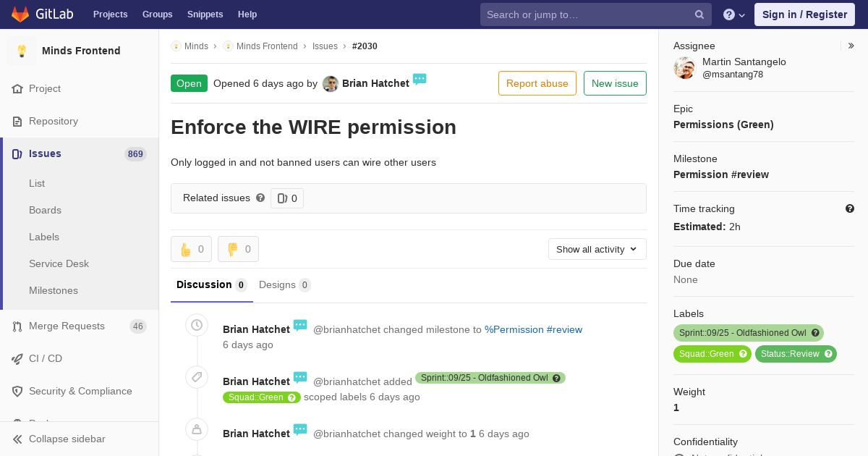Toggle thumbs down reaction
The height and width of the screenshot is (456, 868).
238,249
